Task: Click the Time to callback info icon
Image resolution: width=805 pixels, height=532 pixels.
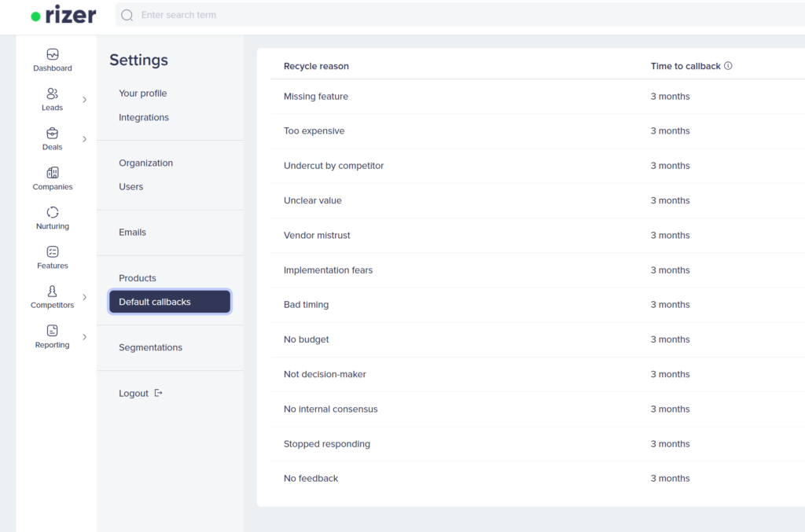Action: [728, 66]
